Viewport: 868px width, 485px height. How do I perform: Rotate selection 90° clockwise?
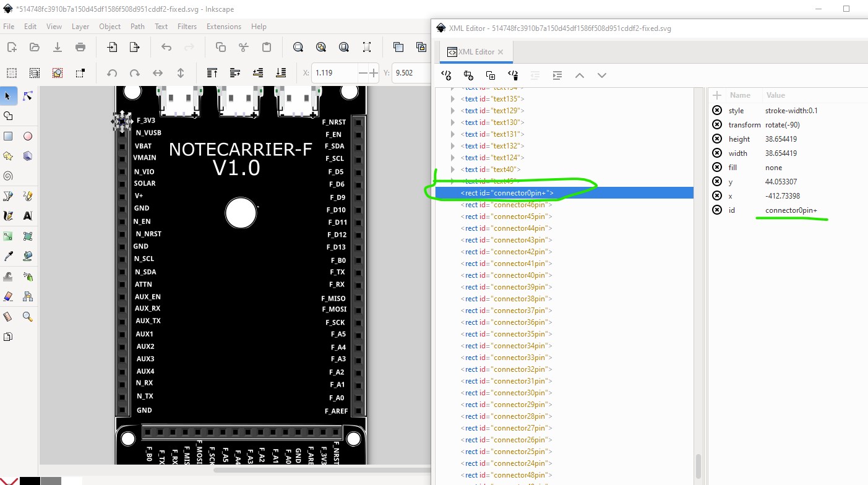(x=134, y=73)
